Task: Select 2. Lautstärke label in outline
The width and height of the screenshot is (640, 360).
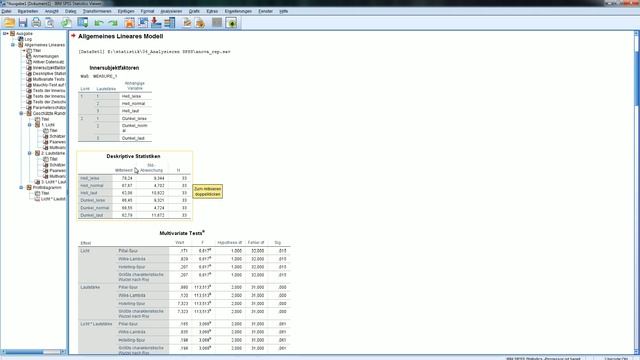Action: tap(53, 153)
